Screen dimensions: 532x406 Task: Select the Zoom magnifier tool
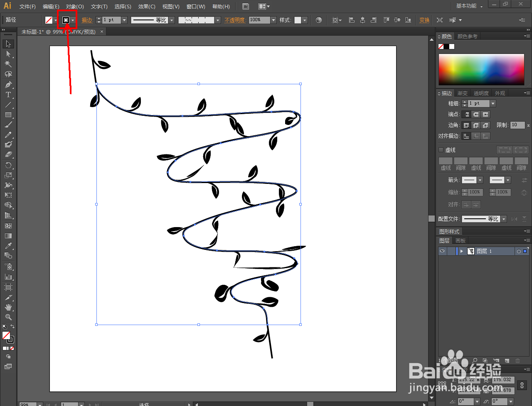point(8,317)
